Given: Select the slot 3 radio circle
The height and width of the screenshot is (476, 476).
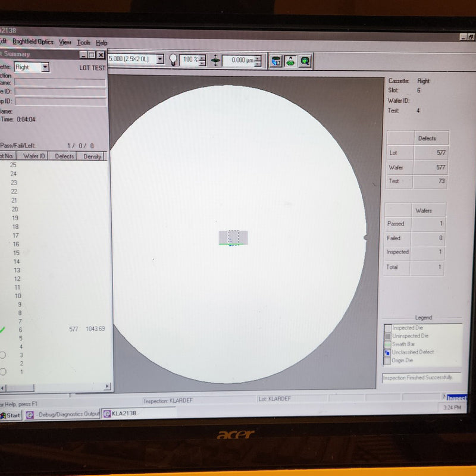Looking at the screenshot, I should [3, 355].
